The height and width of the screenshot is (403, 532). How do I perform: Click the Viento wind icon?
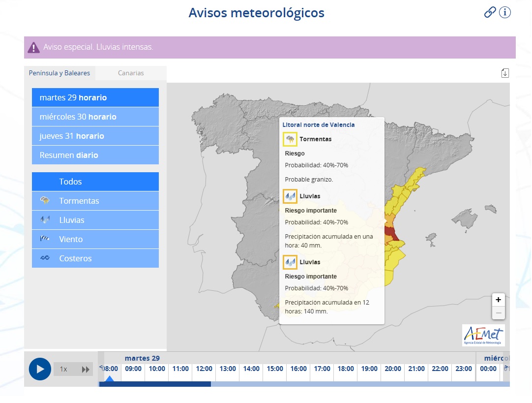pos(45,239)
